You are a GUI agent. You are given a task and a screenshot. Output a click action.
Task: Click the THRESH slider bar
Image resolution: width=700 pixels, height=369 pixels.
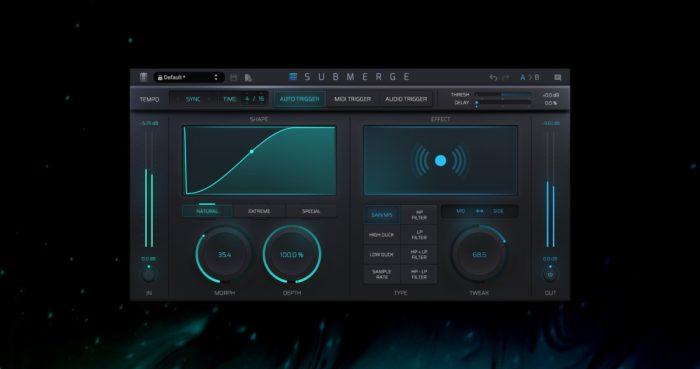(x=503, y=95)
